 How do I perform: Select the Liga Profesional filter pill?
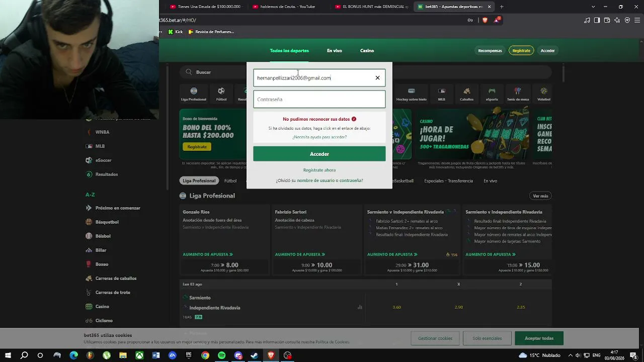point(199,181)
